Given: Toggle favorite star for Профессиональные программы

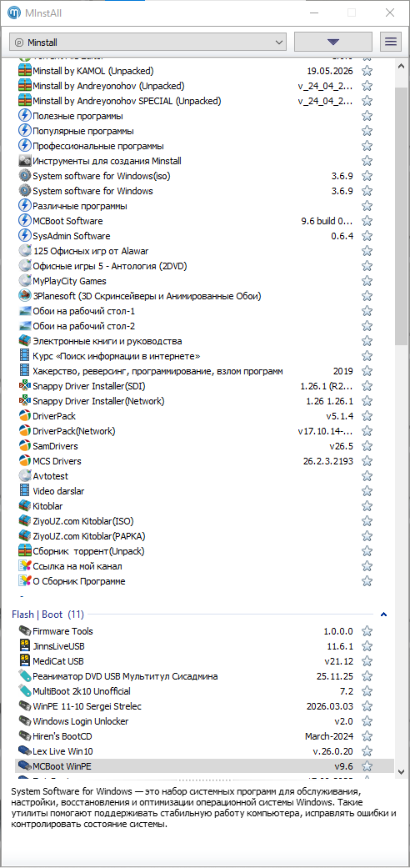Looking at the screenshot, I should tap(367, 146).
